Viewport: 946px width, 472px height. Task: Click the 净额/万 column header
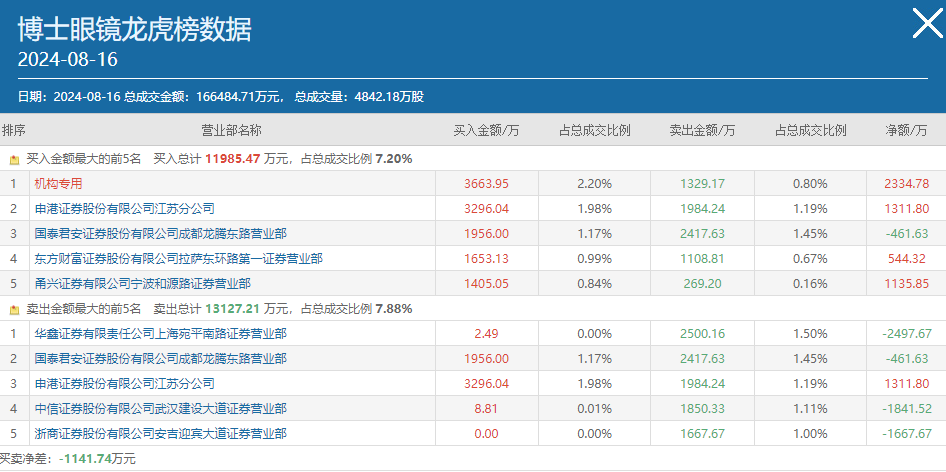pos(906,130)
